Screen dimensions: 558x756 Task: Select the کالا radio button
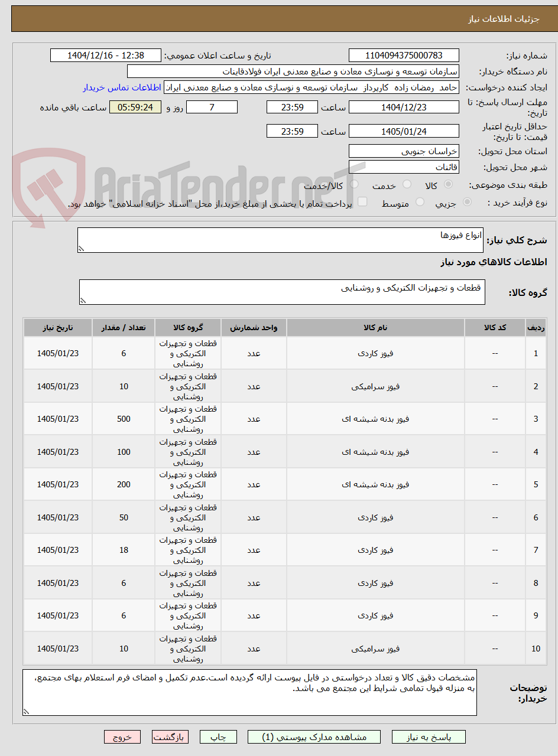pyautogui.click(x=449, y=185)
